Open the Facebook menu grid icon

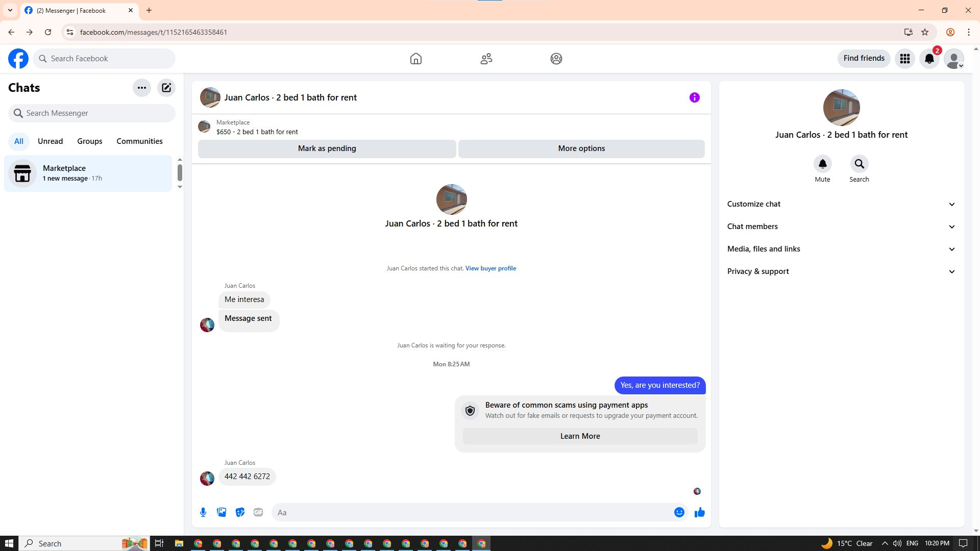tap(905, 59)
